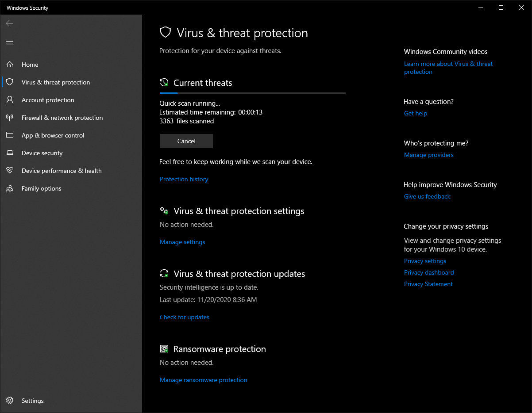Open Device performance & health page
Viewport: 532px width, 413px height.
(71, 171)
